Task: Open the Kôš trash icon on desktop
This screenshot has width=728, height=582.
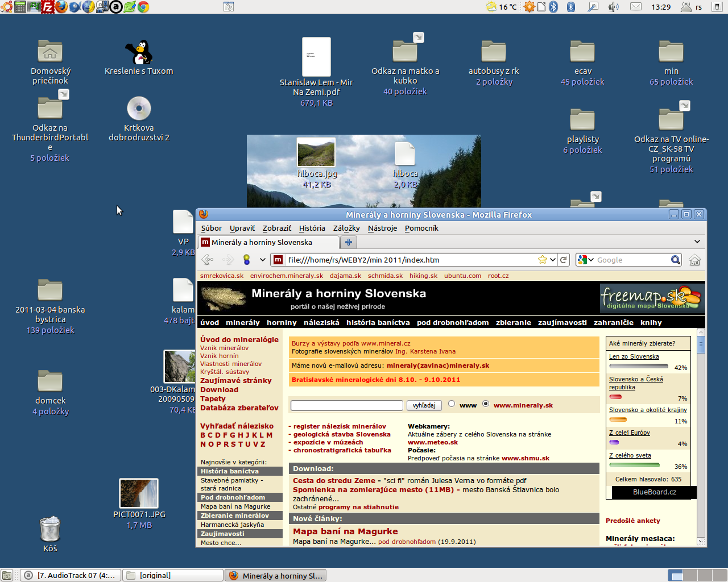Action: point(50,529)
